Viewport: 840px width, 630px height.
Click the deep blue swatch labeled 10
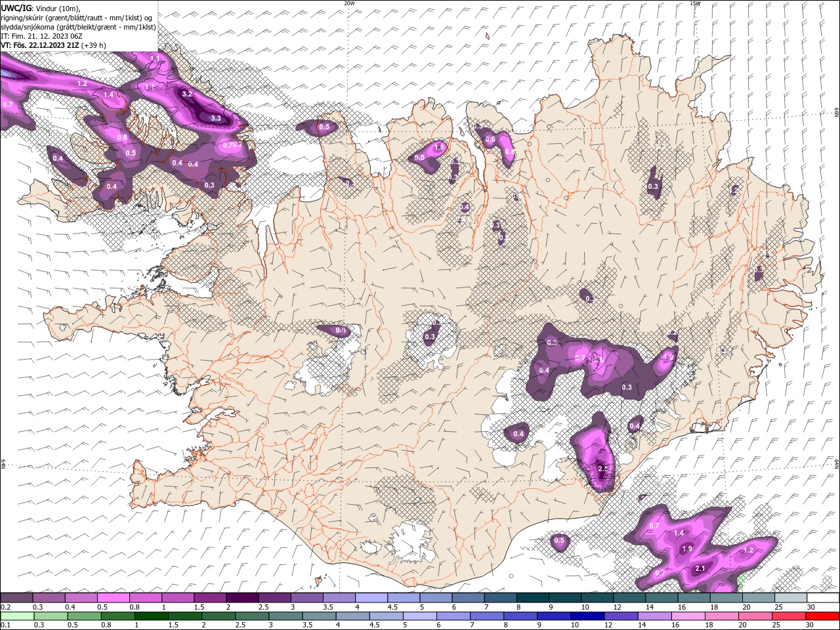click(x=587, y=616)
